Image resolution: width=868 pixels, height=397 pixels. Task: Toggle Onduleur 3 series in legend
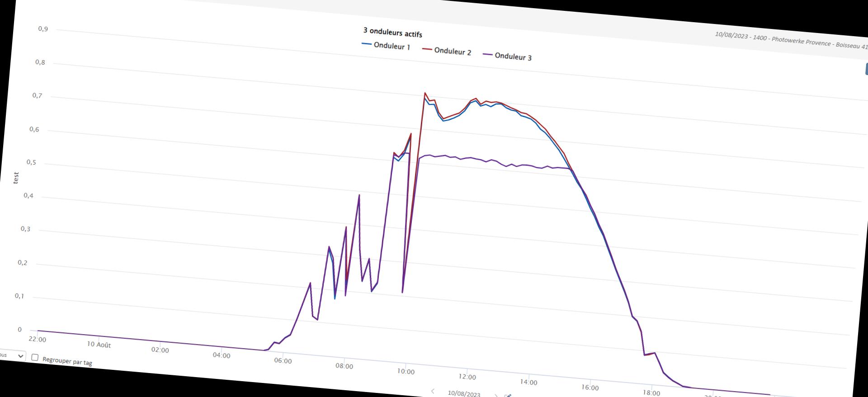click(x=507, y=56)
